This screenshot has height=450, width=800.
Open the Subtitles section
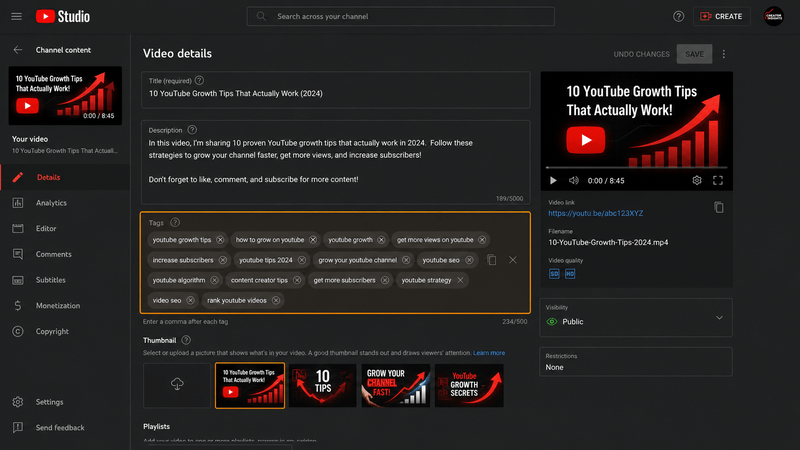[x=65, y=280]
